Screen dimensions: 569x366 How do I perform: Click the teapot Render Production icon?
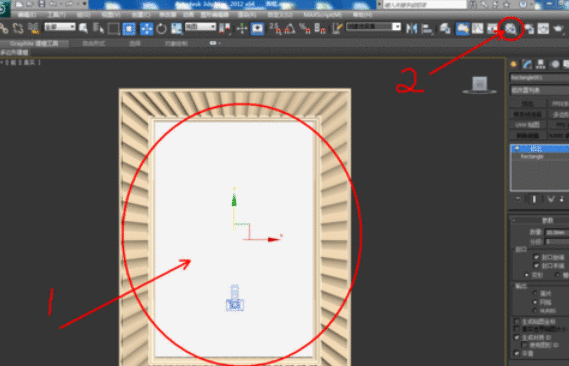pos(559,28)
